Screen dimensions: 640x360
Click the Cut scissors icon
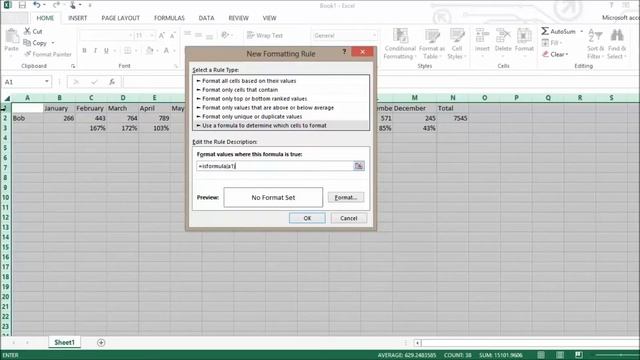point(27,31)
